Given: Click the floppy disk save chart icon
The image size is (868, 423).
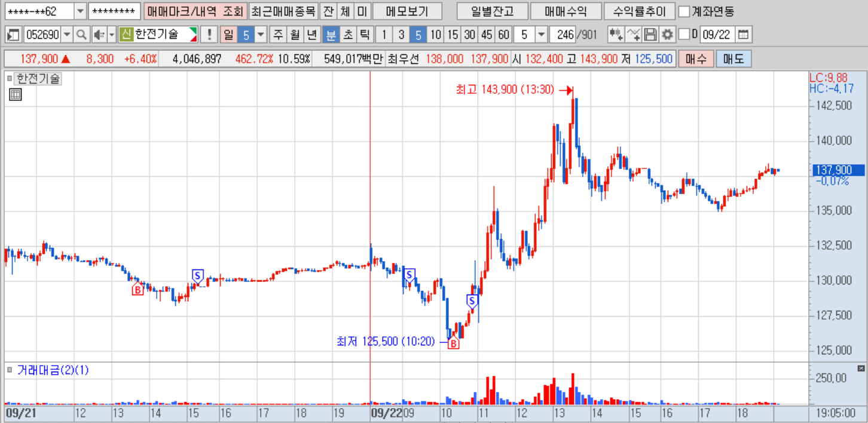Looking at the screenshot, I should click(x=650, y=35).
